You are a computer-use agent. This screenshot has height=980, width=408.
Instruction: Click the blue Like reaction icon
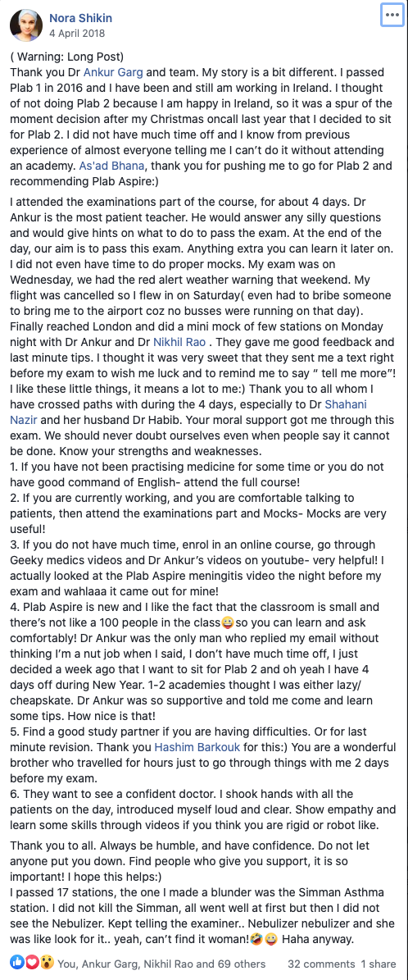click(17, 963)
